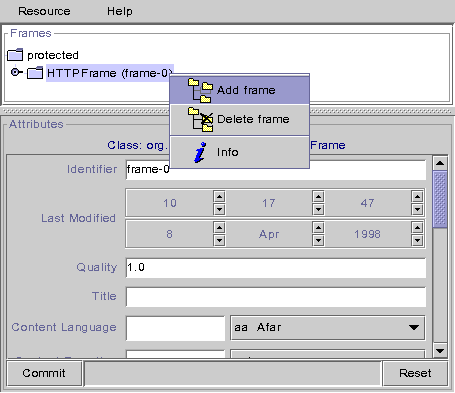Click the Quality input field

pyautogui.click(x=276, y=268)
